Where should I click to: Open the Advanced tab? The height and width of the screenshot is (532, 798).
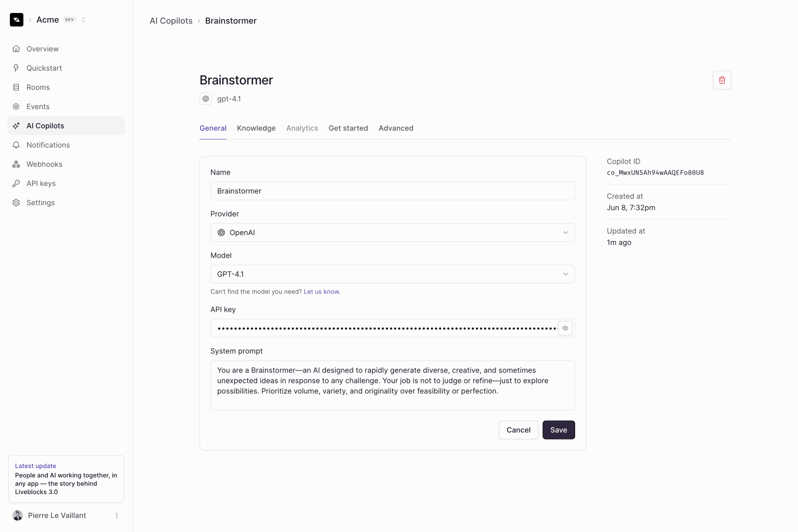click(x=396, y=128)
